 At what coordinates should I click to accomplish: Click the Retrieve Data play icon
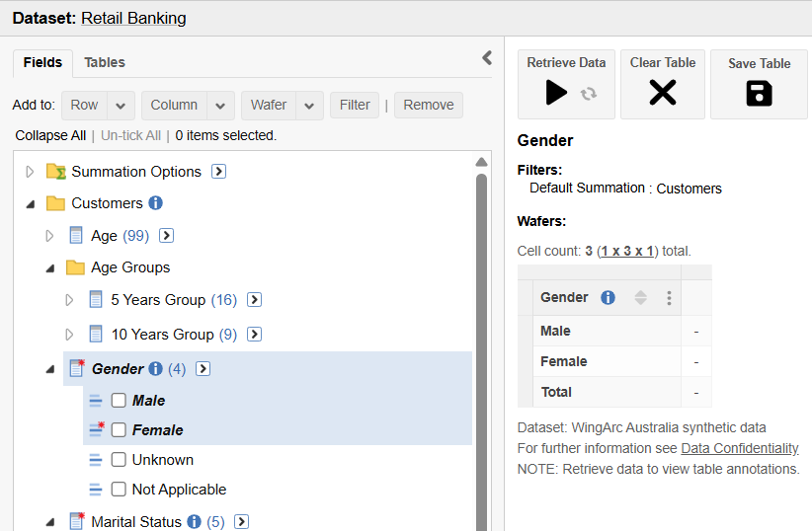(557, 93)
